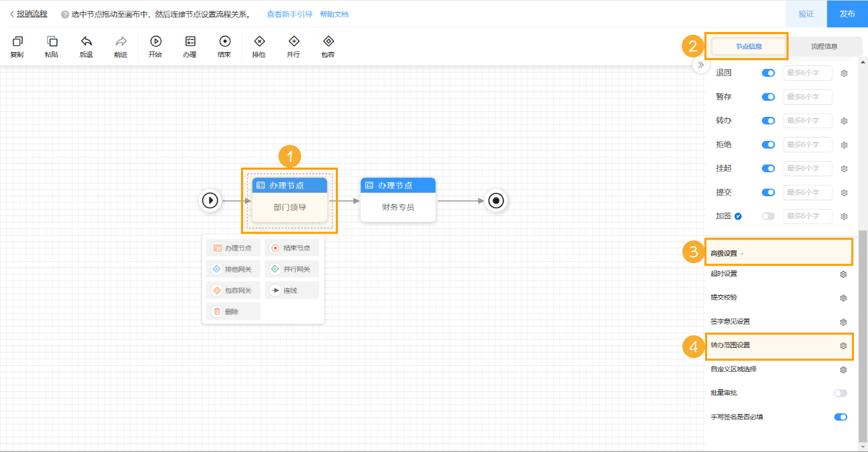868x452 pixels.
Task: Turn on the 批量审批 toggle
Action: coord(840,393)
